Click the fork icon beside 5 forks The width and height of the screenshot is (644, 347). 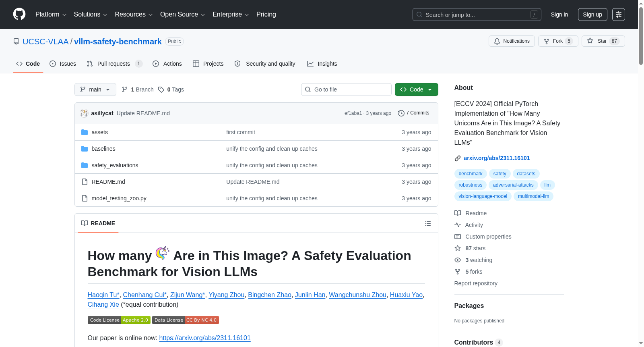tap(458, 272)
